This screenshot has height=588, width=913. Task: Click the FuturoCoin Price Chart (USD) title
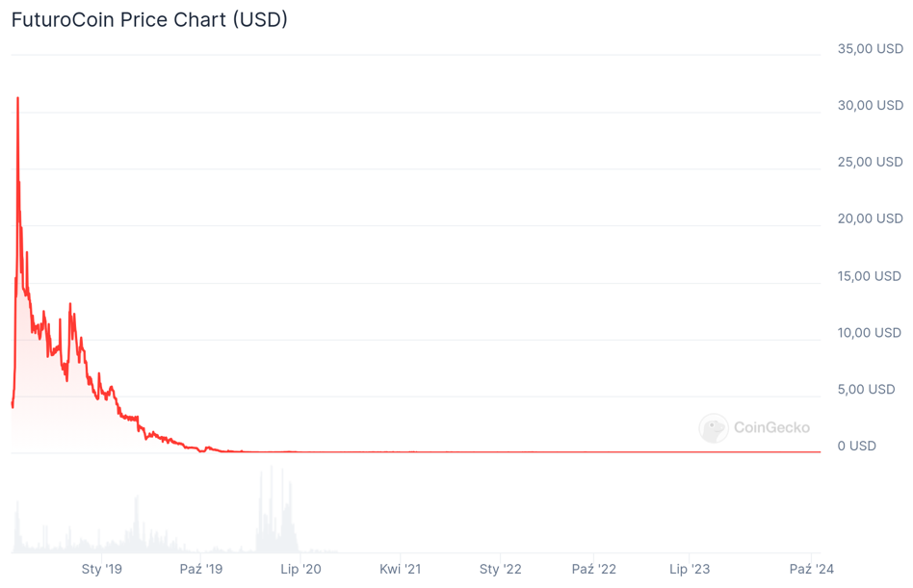click(x=149, y=20)
